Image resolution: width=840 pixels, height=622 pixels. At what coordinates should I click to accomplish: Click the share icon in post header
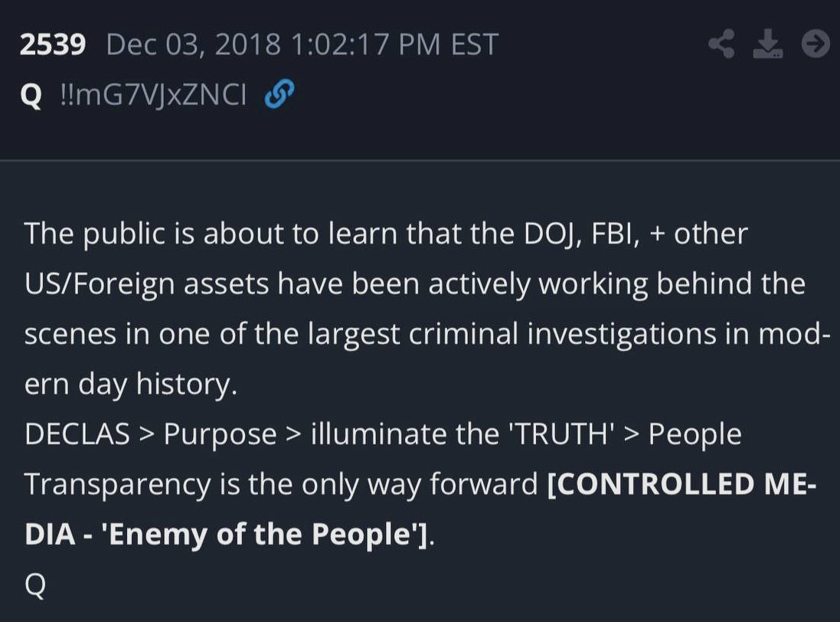(x=721, y=44)
